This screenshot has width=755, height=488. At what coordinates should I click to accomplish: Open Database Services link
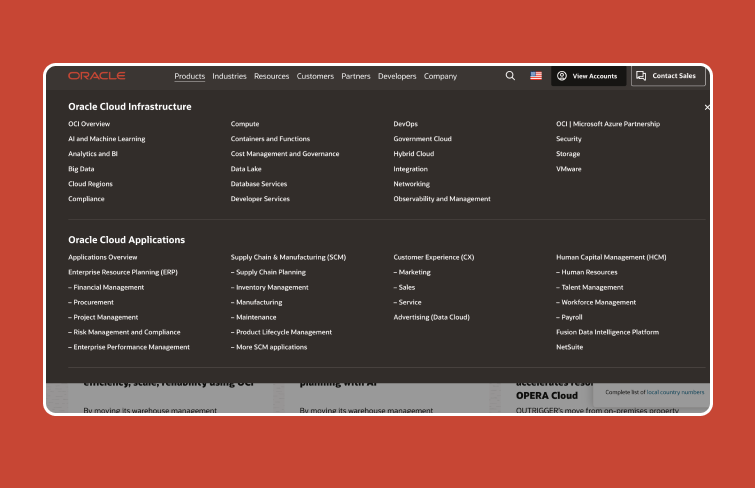click(x=259, y=184)
